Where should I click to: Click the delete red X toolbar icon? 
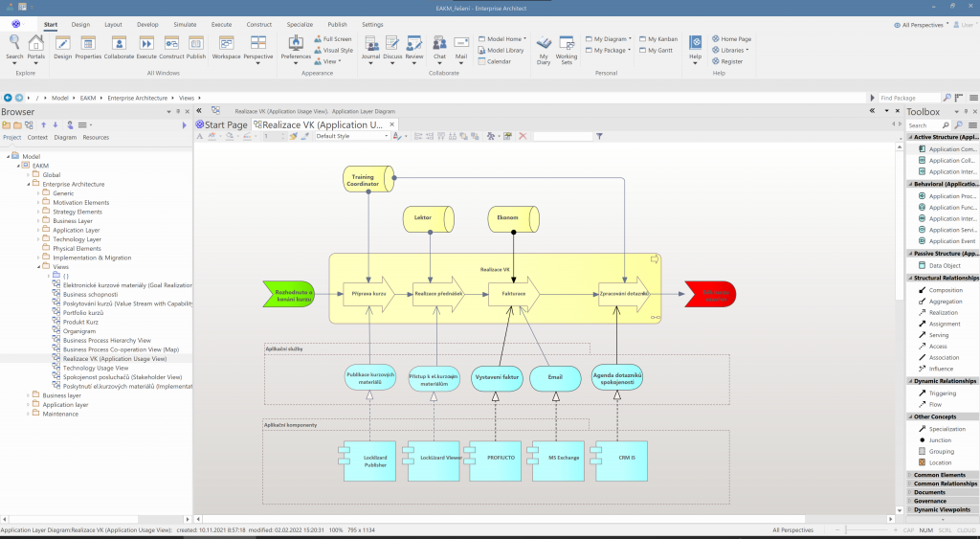click(x=523, y=136)
